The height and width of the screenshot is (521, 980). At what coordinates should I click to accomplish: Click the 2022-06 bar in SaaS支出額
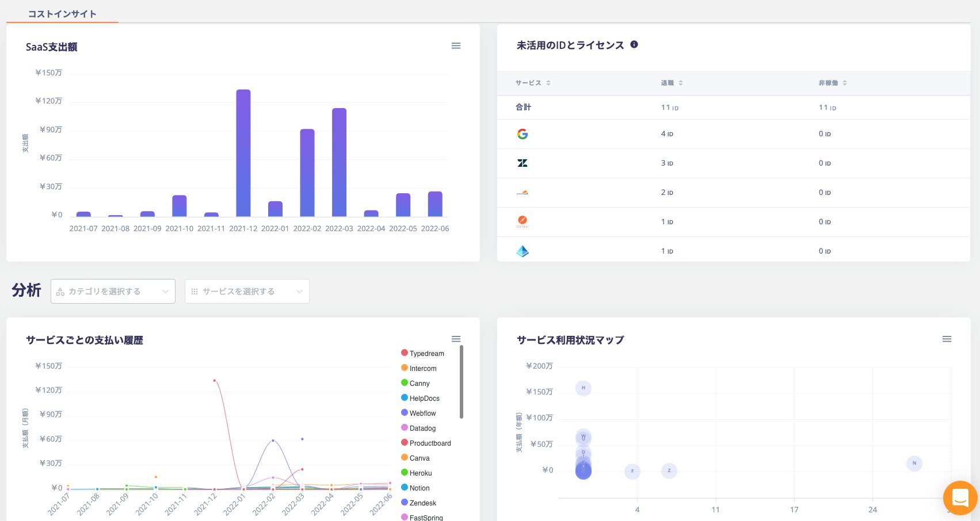click(435, 204)
